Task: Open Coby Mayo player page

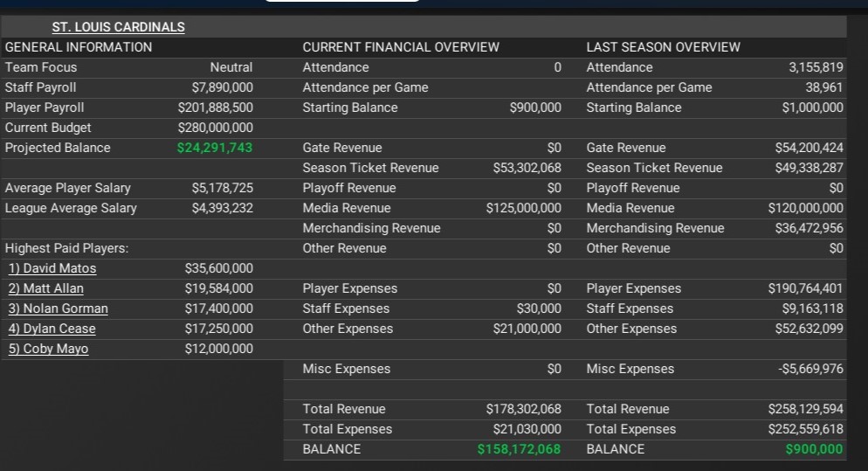Action: pyautogui.click(x=48, y=349)
